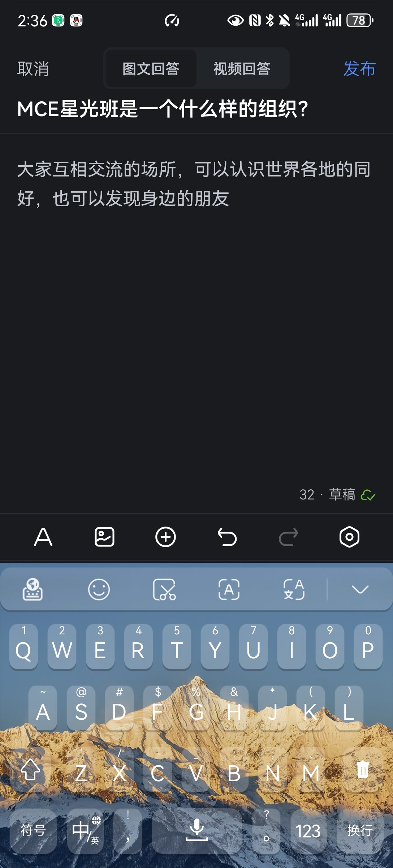393x868 pixels.
Task: Open the 符号 symbols panel
Action: 33,831
